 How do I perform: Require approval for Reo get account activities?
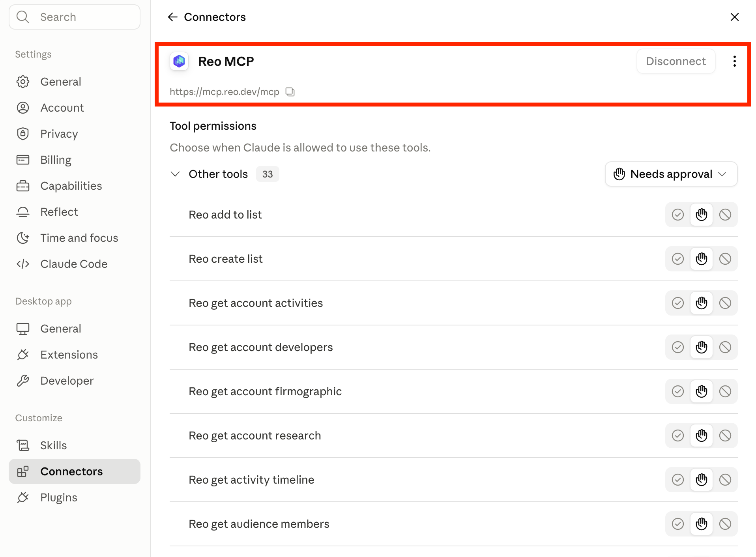[702, 303]
